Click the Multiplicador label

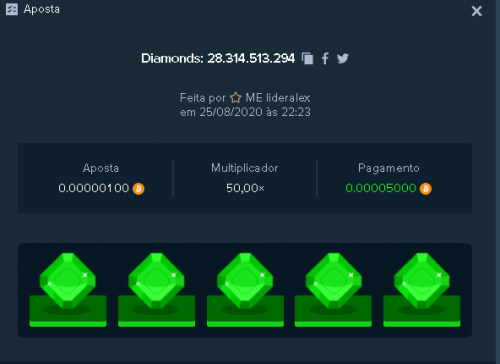(245, 168)
